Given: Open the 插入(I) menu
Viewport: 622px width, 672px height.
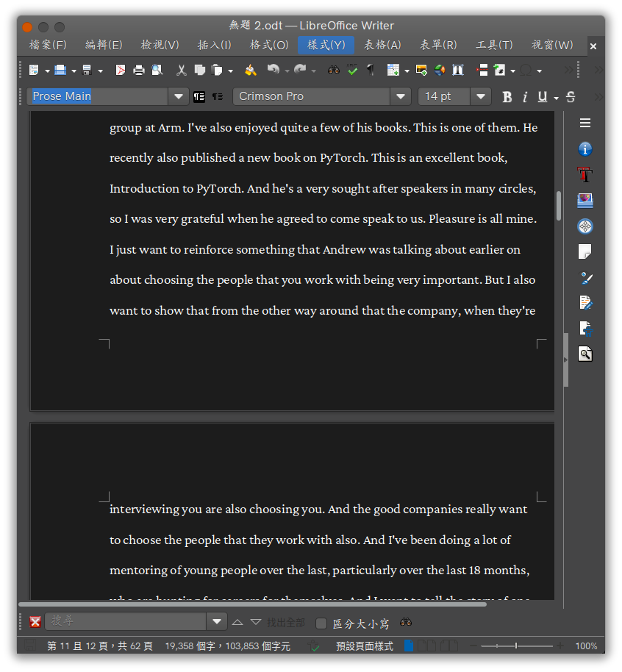Looking at the screenshot, I should [214, 45].
